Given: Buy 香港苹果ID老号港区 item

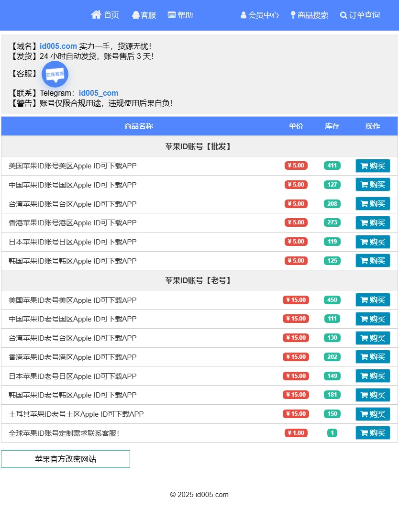Looking at the screenshot, I should pos(373,357).
